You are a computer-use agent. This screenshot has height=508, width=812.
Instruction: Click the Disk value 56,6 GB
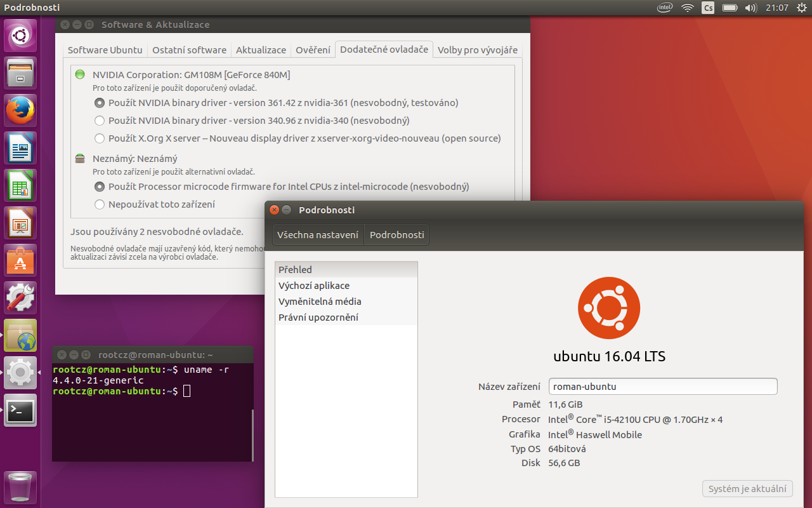coord(564,463)
